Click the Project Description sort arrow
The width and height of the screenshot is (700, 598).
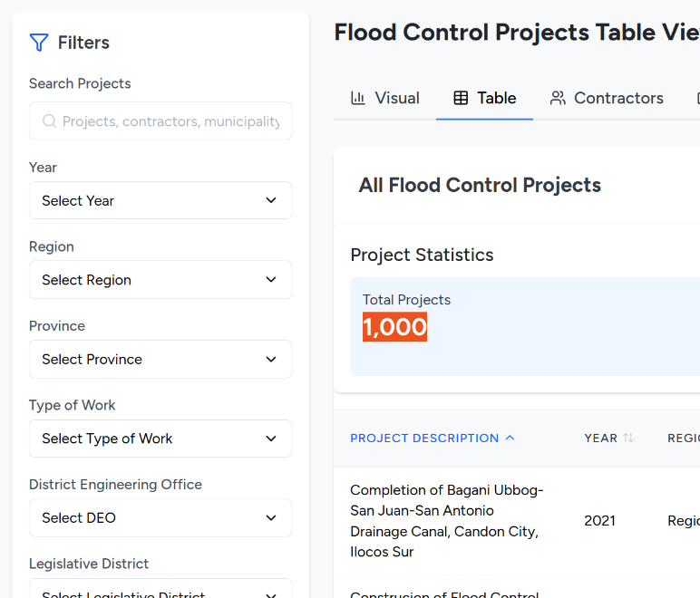[x=510, y=438]
